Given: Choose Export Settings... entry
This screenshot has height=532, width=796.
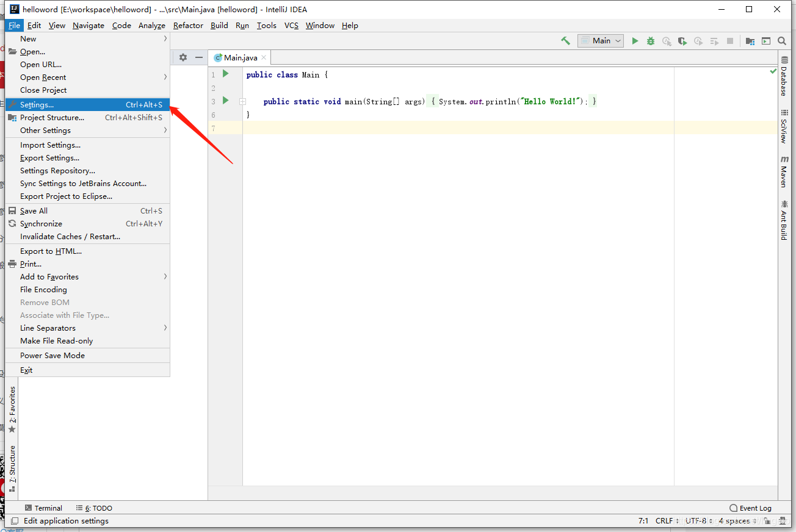Looking at the screenshot, I should pyautogui.click(x=87, y=157).
